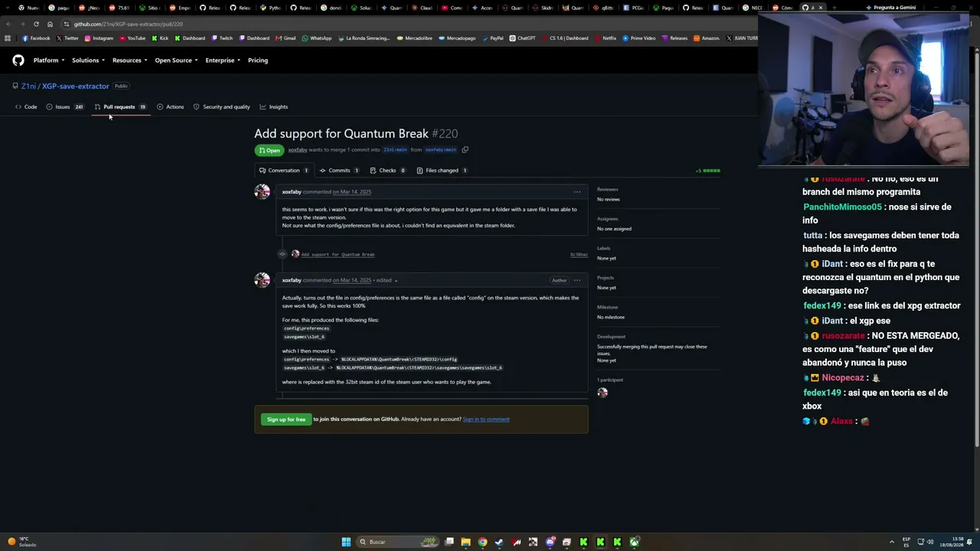Click the first comment's 'on Mar 14, 2025' timestamp
This screenshot has width=980, height=551.
tap(351, 192)
